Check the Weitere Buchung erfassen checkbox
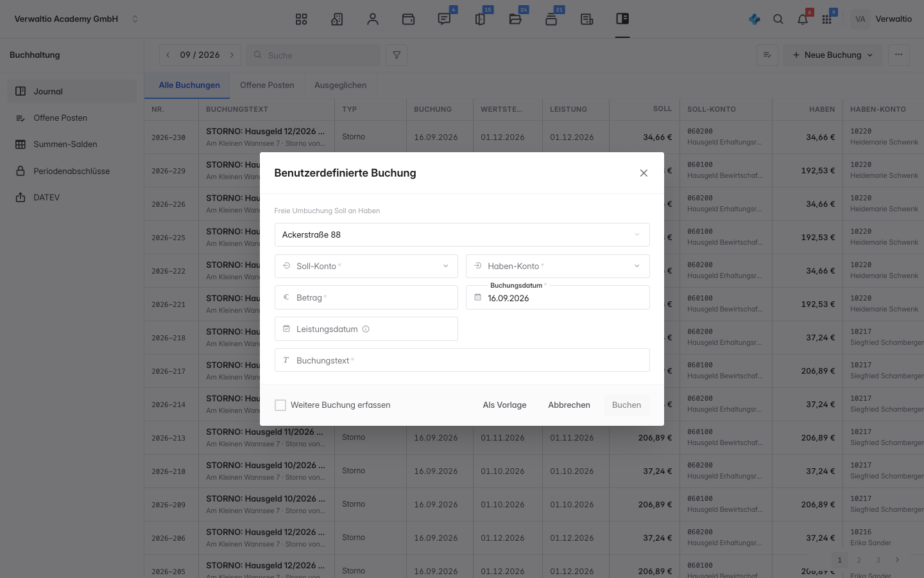This screenshot has height=578, width=924. coord(280,405)
